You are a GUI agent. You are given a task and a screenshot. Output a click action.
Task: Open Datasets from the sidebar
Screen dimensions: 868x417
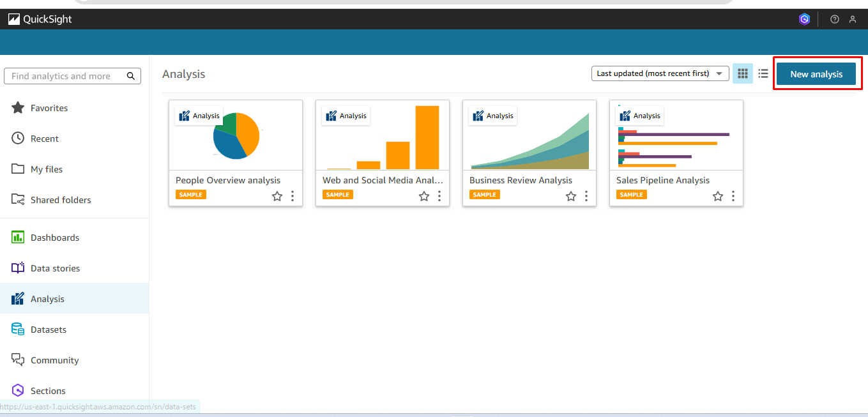point(49,330)
